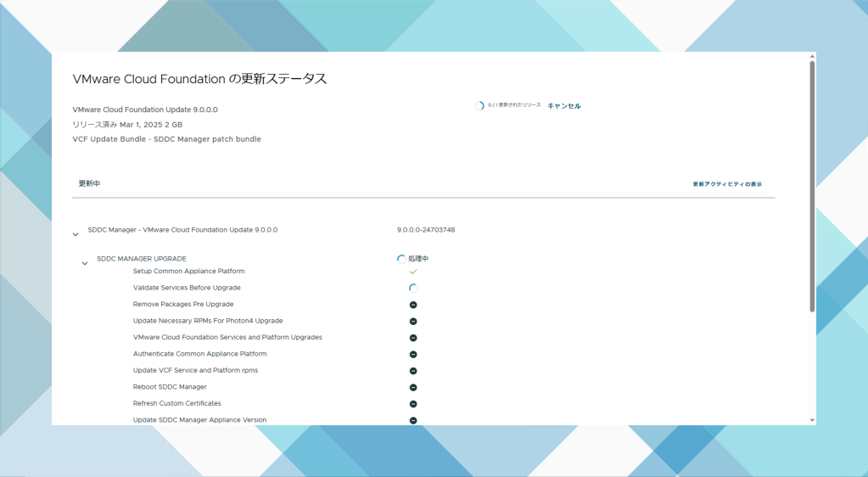The height and width of the screenshot is (477, 868).
Task: Click the green checkmark for Setup Common Appliance Platform
Action: click(x=413, y=272)
